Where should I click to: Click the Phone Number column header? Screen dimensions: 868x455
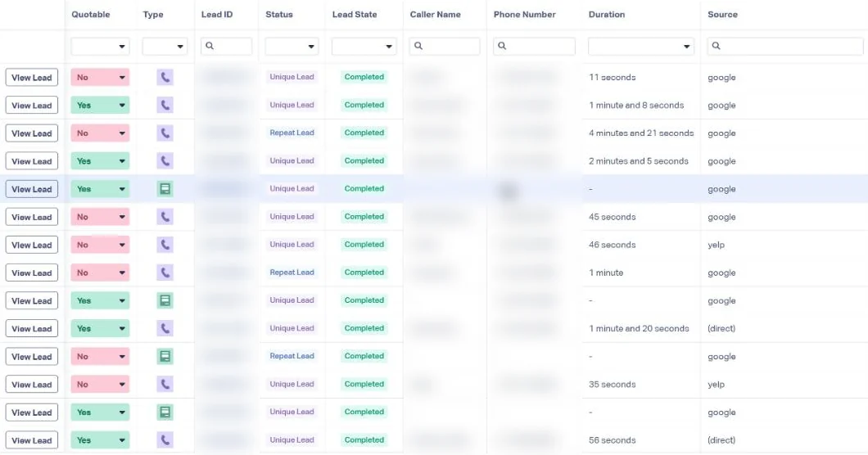(x=525, y=15)
